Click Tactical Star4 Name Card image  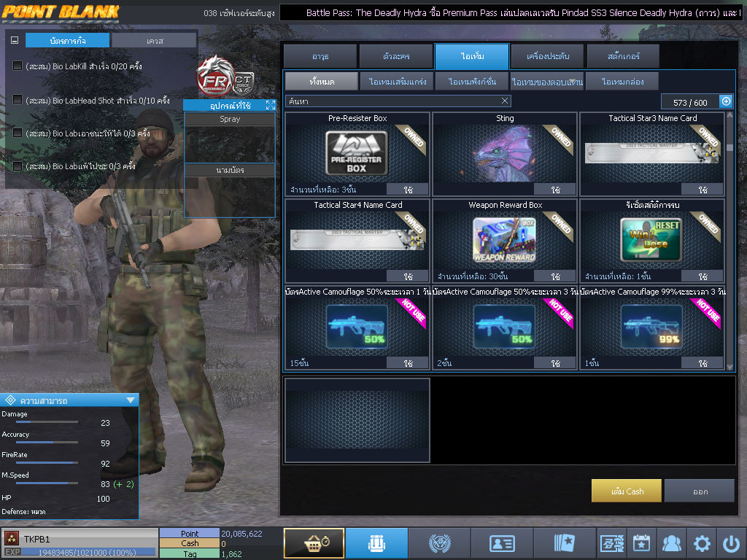[x=357, y=240]
